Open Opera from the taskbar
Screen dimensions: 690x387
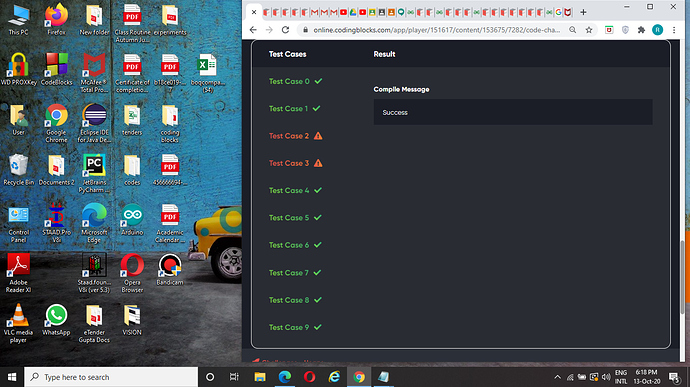(309, 377)
